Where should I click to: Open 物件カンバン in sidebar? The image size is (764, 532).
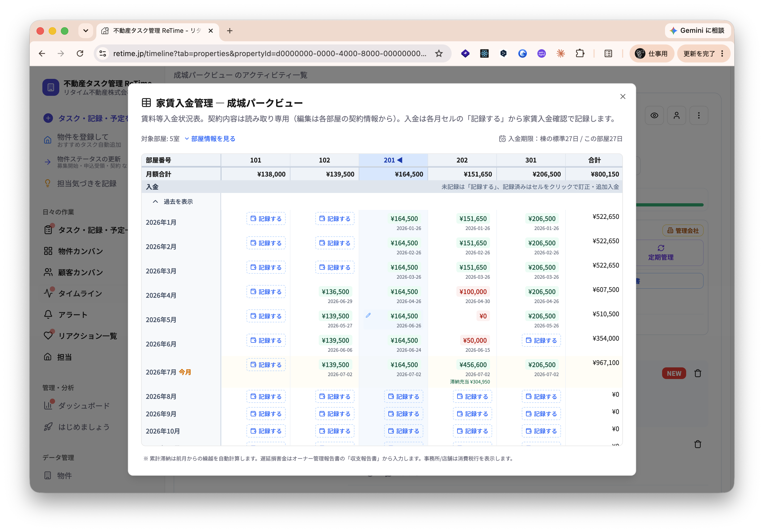point(80,251)
